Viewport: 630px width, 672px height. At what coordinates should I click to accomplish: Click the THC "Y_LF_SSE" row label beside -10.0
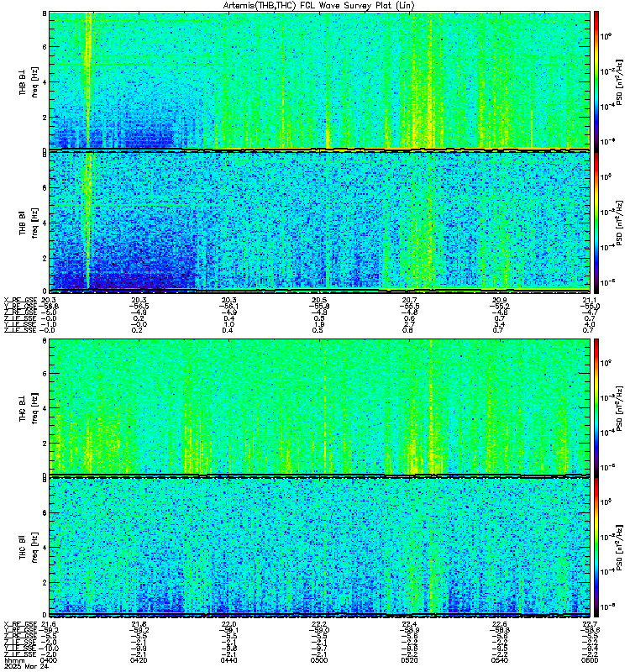coord(20,648)
